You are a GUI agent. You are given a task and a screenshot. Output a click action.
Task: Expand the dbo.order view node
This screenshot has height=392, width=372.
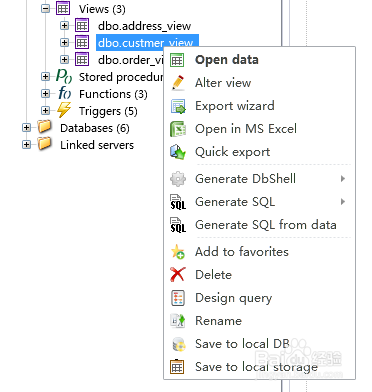65,60
